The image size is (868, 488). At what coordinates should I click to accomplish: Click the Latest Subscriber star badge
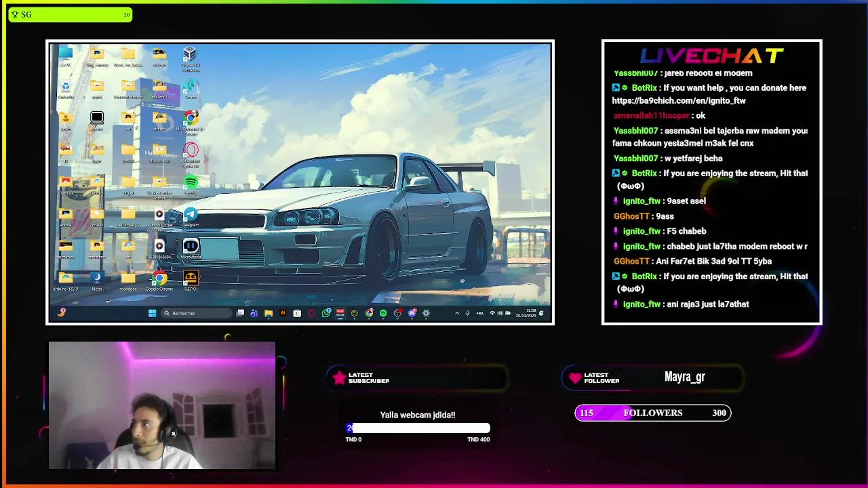tap(339, 378)
